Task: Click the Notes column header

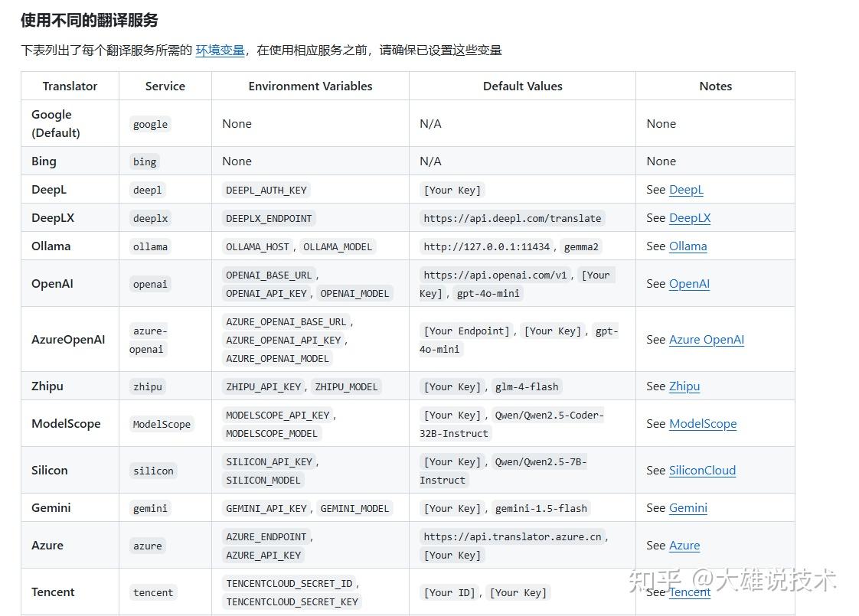Action: pyautogui.click(x=716, y=86)
